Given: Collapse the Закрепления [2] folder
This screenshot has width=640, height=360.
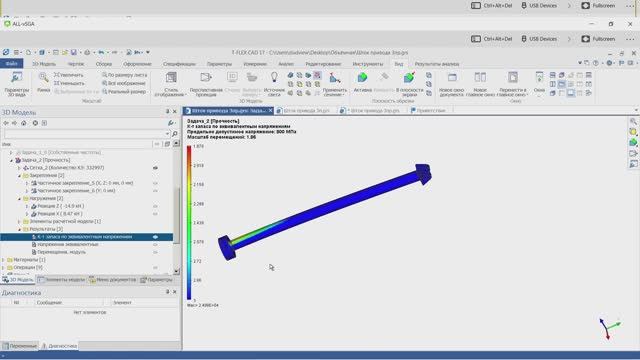Looking at the screenshot, I should (x=19, y=176).
